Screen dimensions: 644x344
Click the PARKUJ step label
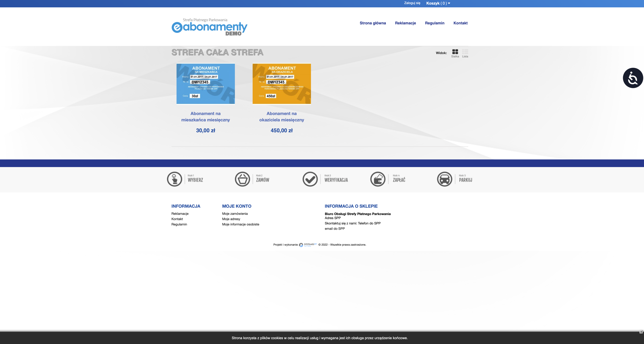coord(465,180)
